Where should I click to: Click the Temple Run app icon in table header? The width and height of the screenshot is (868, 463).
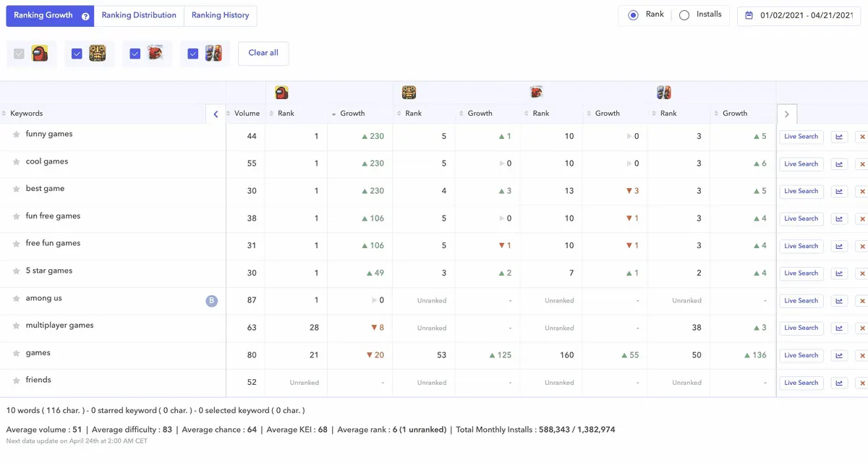pos(409,93)
